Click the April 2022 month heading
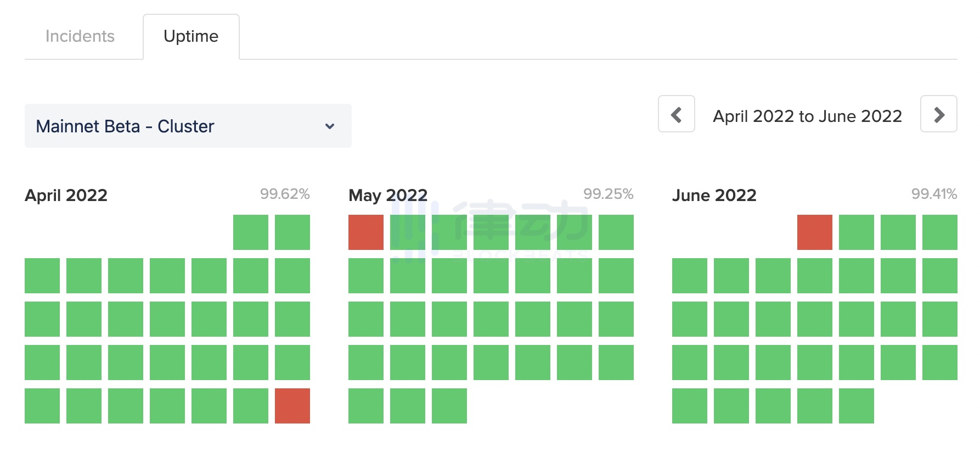 click(66, 196)
